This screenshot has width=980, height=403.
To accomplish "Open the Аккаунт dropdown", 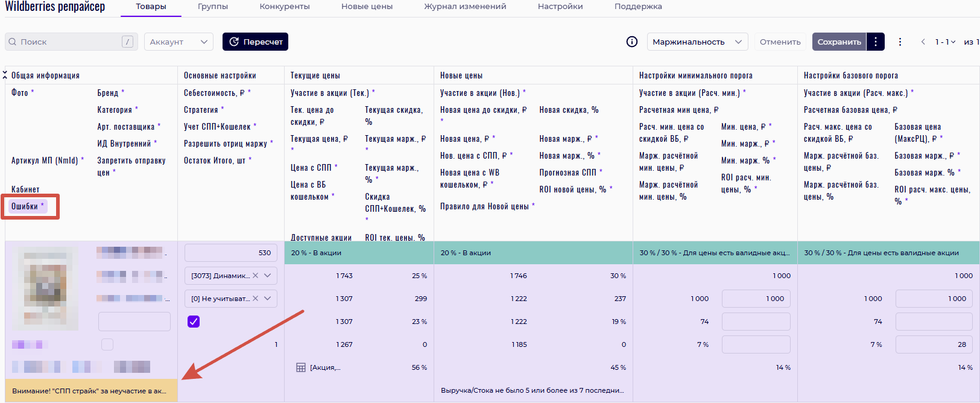I will 179,42.
